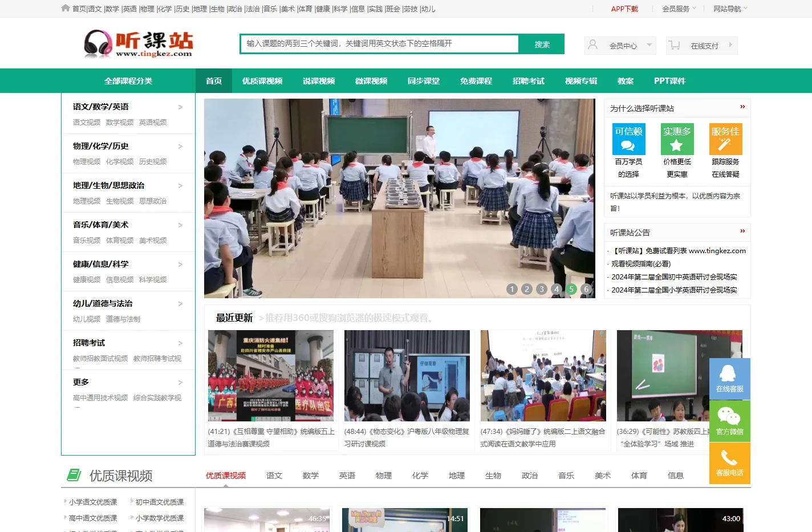Viewport: 812px width, 532px height.
Task: Click the 会员中心 user icon
Action: [x=593, y=45]
